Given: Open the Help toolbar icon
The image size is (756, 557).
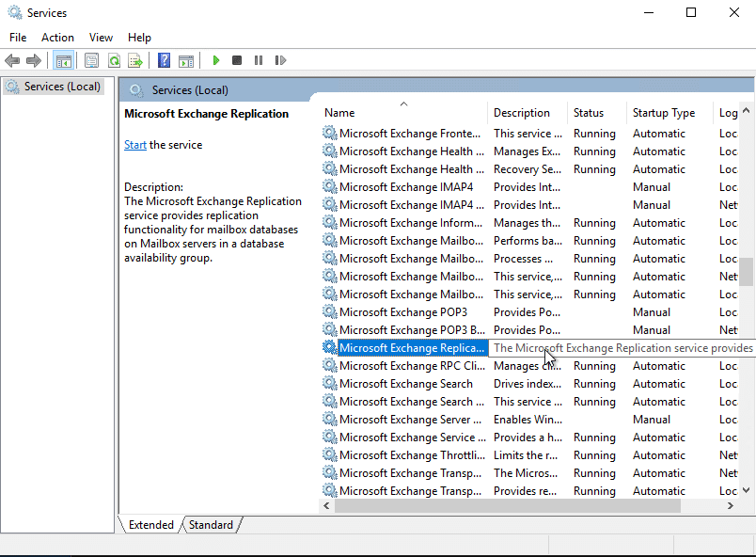Looking at the screenshot, I should click(x=164, y=61).
